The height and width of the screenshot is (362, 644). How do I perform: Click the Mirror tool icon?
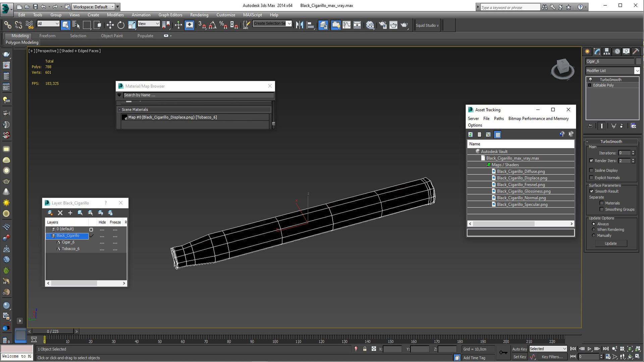click(299, 25)
